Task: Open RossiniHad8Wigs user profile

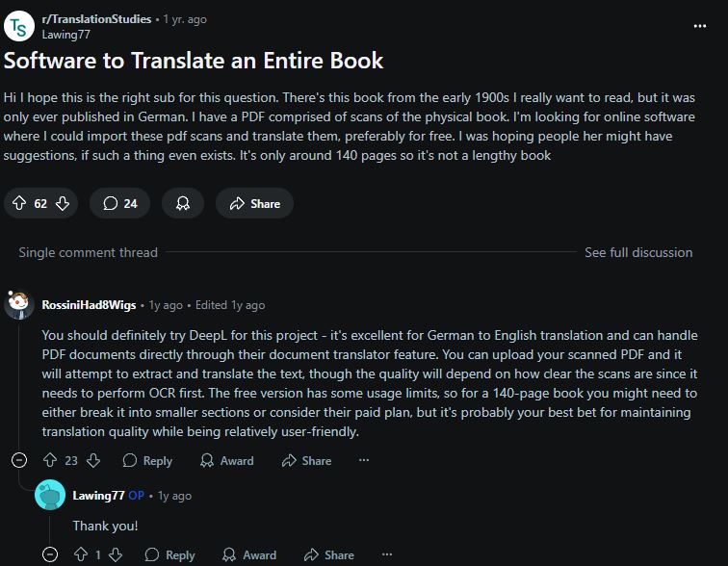Action: pos(89,305)
